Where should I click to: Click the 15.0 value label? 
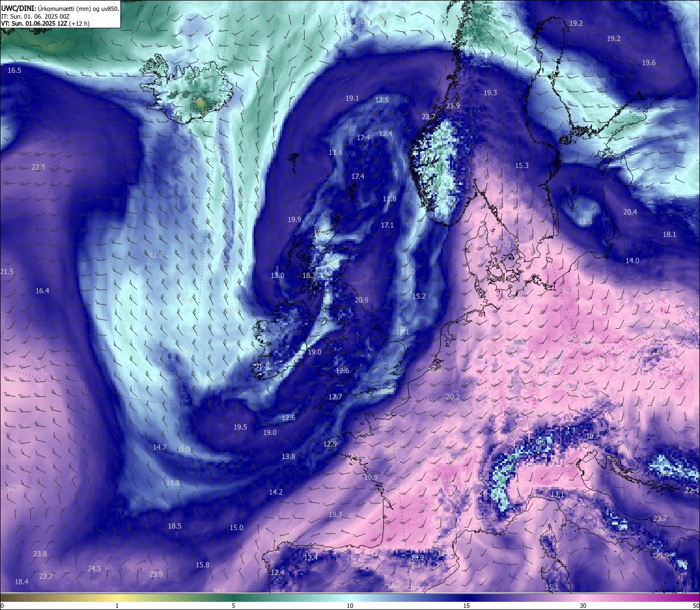236,528
